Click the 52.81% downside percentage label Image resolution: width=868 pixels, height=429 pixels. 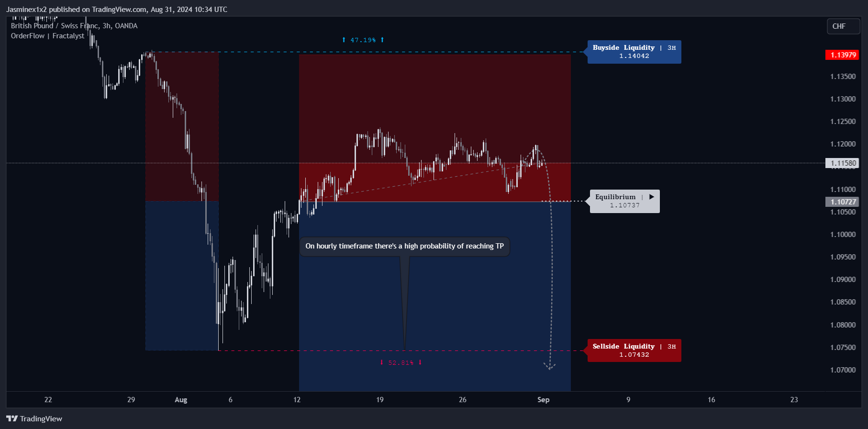click(x=401, y=362)
